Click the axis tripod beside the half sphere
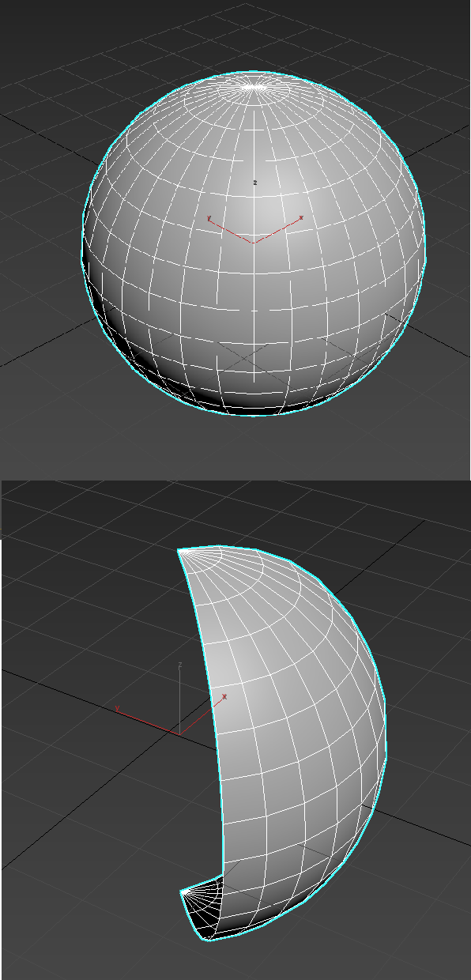Screen dimensions: 471x980 tap(171, 700)
